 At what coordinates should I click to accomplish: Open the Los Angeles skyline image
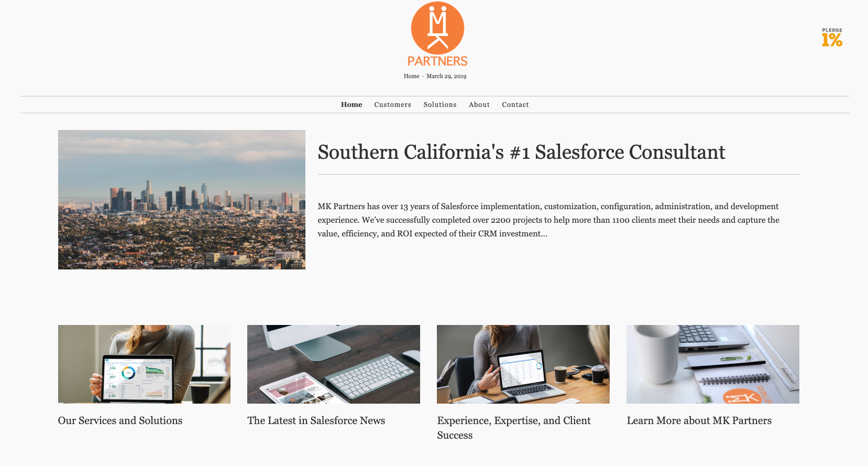[181, 200]
